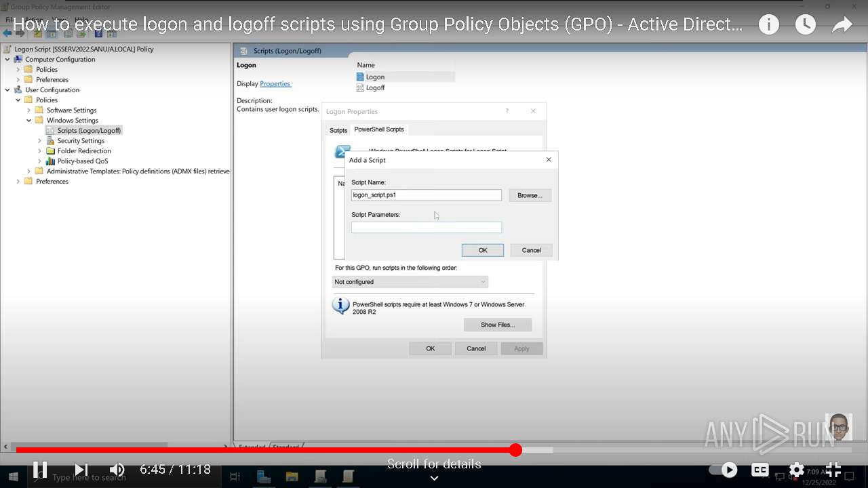The width and height of the screenshot is (868, 488).
Task: Expand the 'Scroll for details' chevron
Action: (434, 478)
